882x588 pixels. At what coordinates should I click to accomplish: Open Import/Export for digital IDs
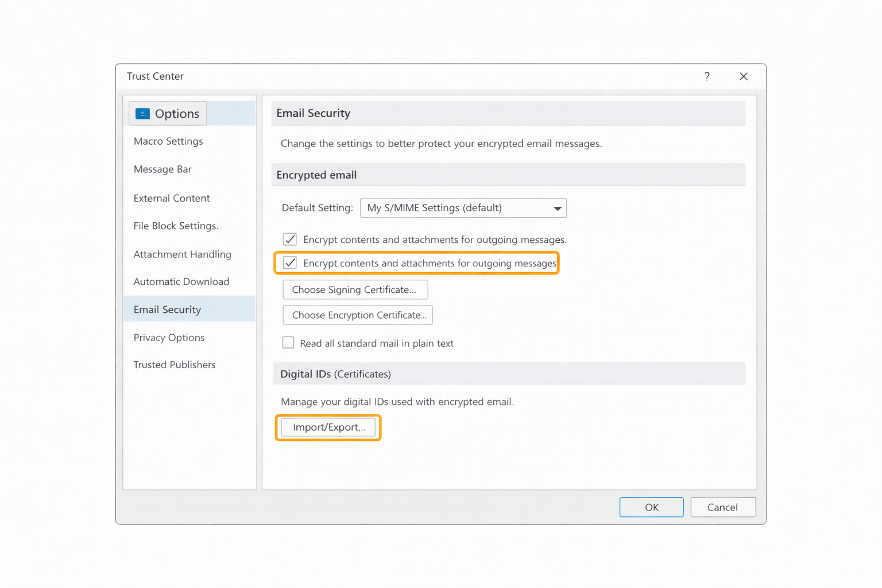328,427
